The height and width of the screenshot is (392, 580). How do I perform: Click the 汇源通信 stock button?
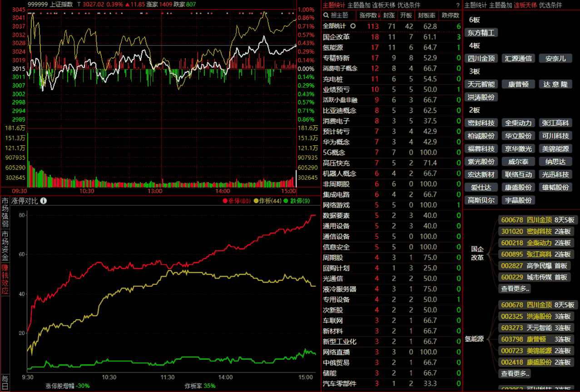(518, 59)
